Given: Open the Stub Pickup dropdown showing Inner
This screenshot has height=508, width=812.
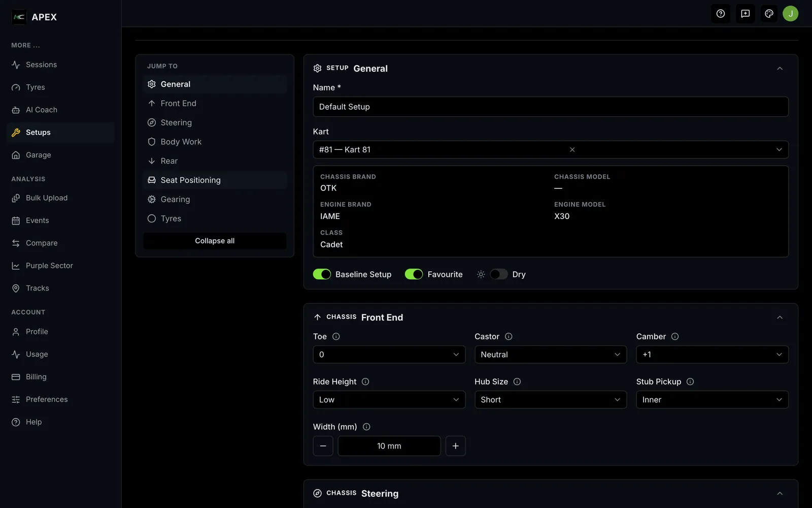Looking at the screenshot, I should [713, 400].
